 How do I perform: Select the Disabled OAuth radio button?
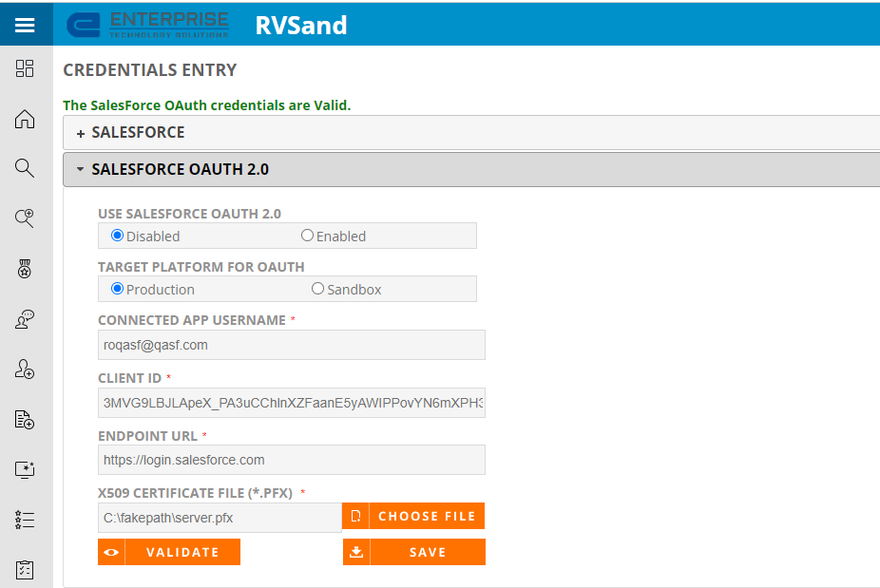pos(117,236)
